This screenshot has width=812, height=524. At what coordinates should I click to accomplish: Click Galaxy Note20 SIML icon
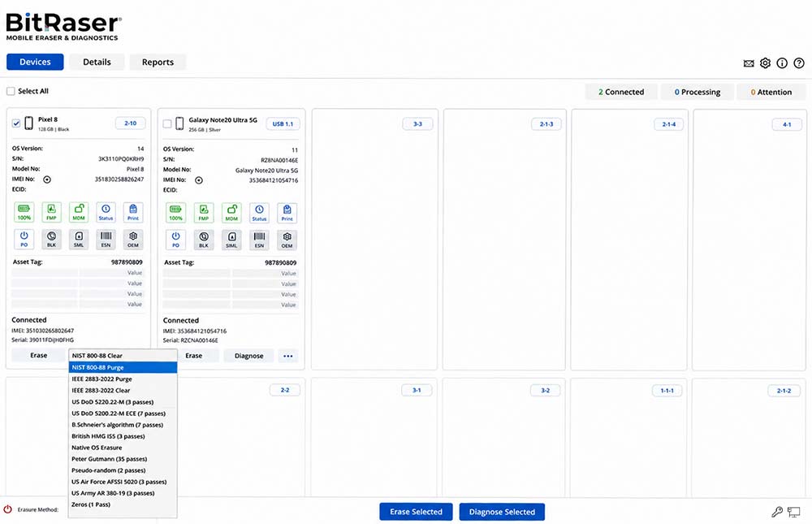point(231,240)
